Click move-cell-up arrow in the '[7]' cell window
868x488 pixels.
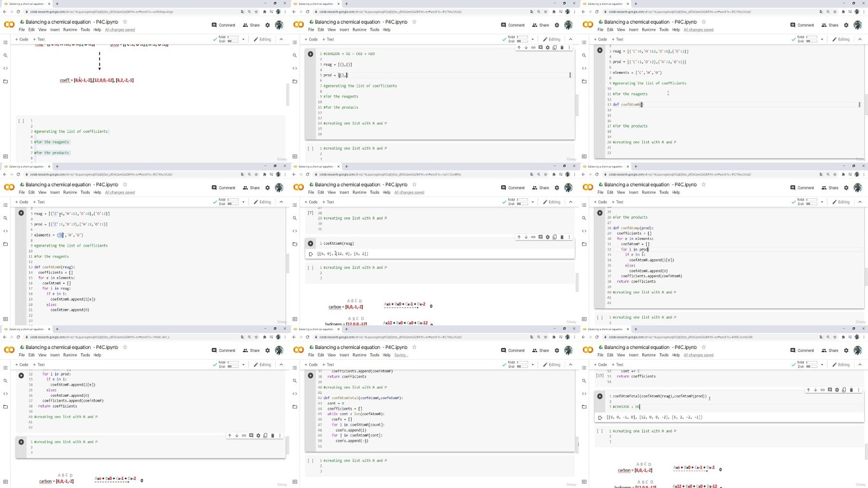[x=519, y=237]
